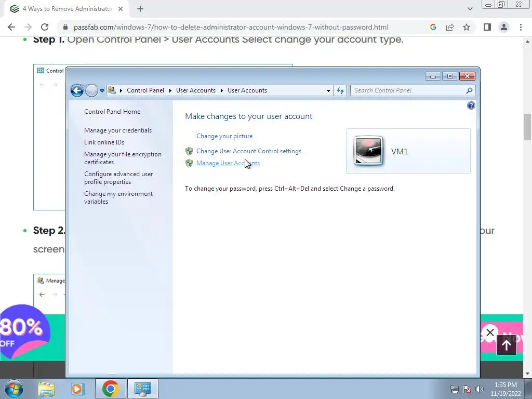Open Windows Media Player from taskbar
Viewport: 532px width, 399px height.
77,389
